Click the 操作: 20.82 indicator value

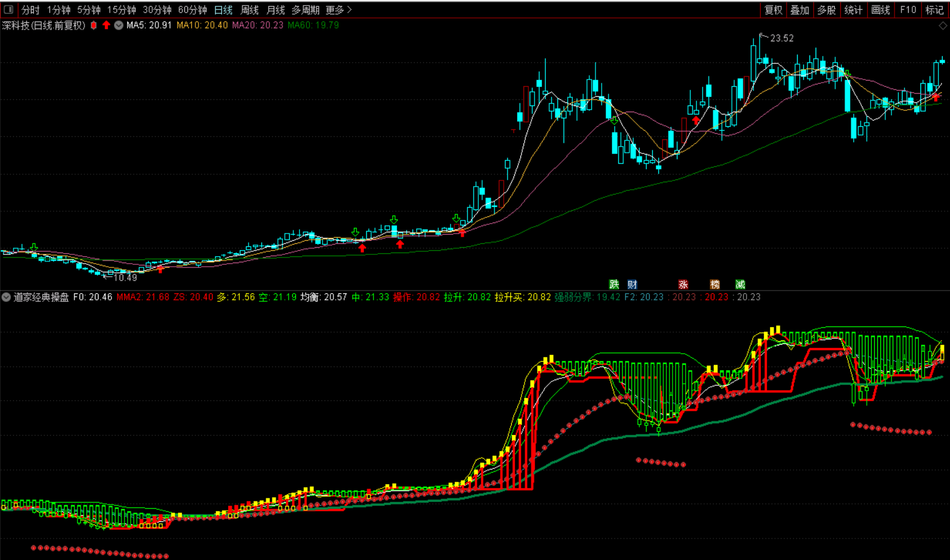(417, 297)
